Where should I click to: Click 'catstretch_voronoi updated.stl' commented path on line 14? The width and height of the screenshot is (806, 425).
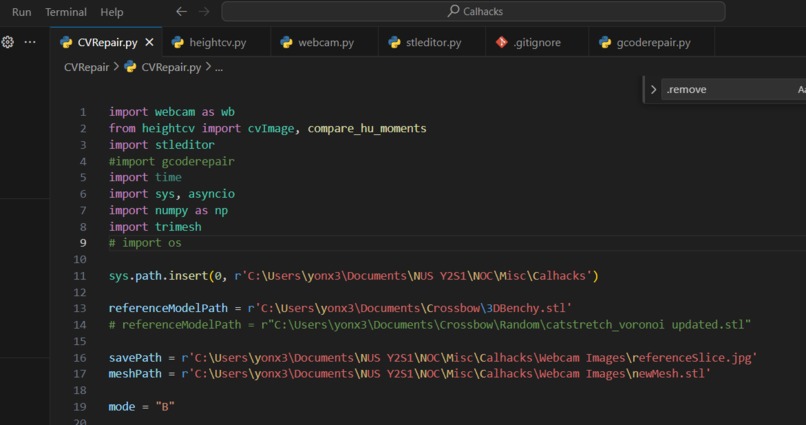[645, 325]
